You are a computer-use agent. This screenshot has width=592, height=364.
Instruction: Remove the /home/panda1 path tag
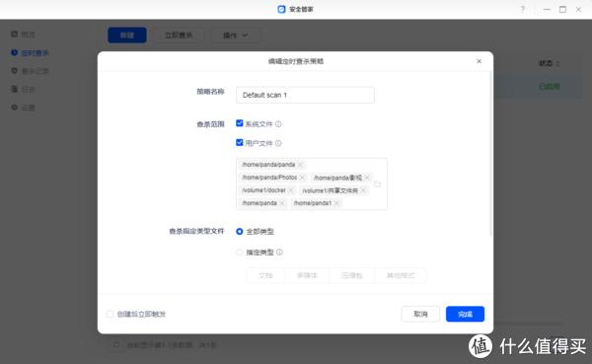coord(336,203)
